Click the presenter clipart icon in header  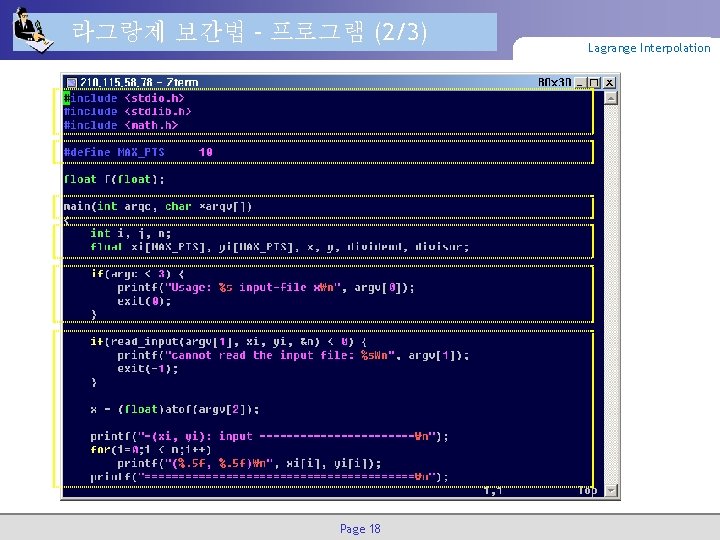coord(32,30)
